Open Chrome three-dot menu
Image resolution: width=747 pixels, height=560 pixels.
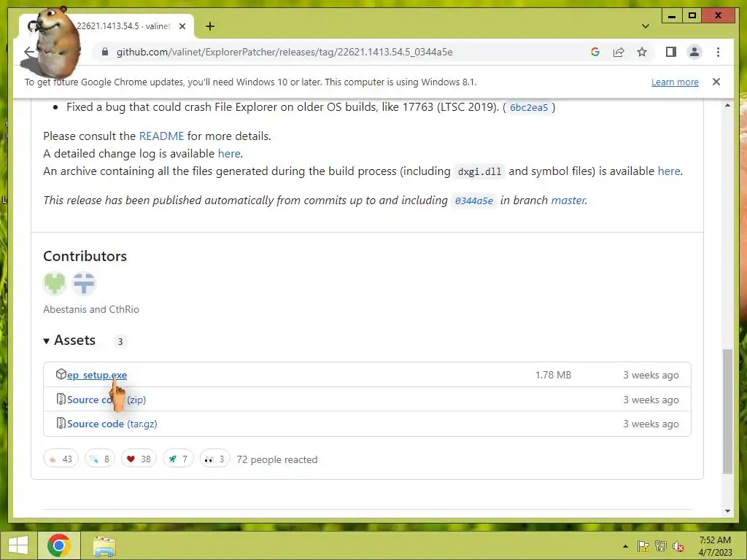718,52
